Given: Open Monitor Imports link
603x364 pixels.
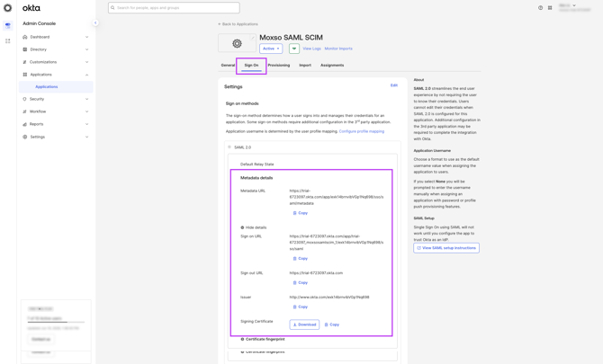Looking at the screenshot, I should pos(338,49).
